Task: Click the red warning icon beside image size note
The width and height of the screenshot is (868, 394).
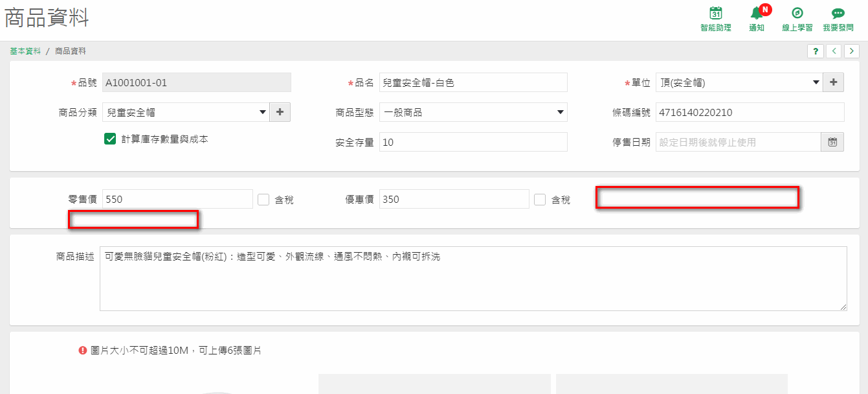Action: tap(83, 351)
